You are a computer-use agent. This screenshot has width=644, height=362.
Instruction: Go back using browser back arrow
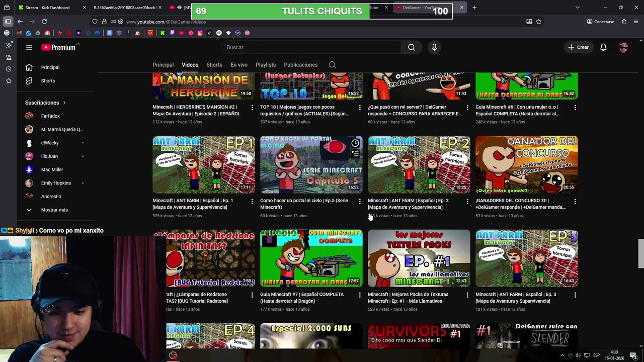[20, 22]
